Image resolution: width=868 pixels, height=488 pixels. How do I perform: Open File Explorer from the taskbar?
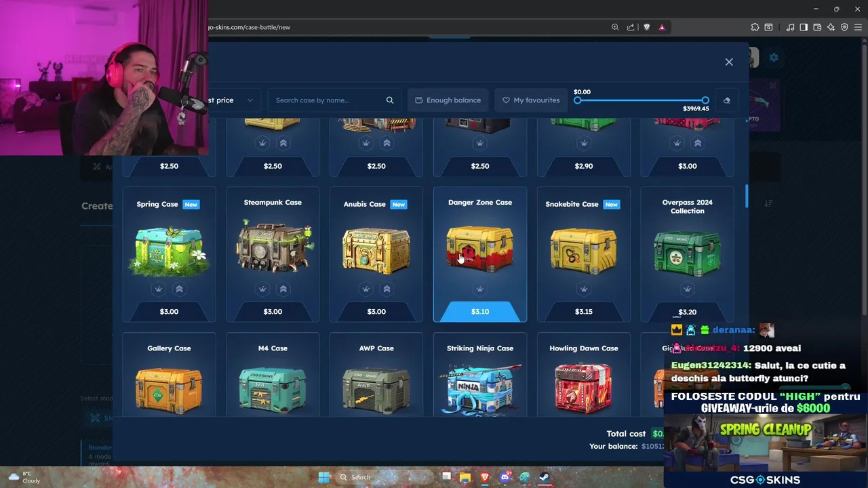(x=465, y=477)
